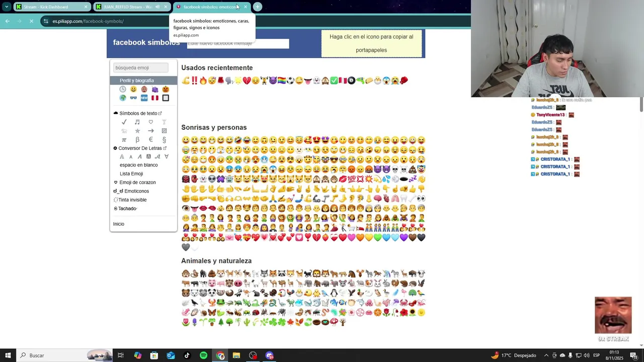This screenshot has height=362, width=644.
Task: Open Spotify from the taskbar
Action: coord(203,355)
